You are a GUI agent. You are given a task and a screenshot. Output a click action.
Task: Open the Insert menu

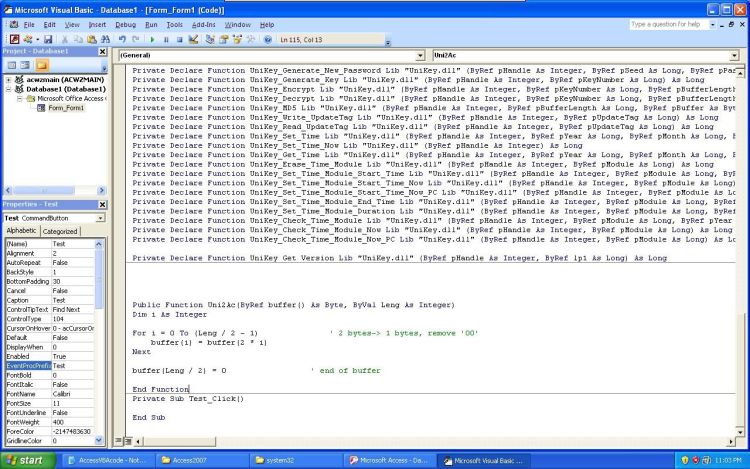tap(97, 24)
